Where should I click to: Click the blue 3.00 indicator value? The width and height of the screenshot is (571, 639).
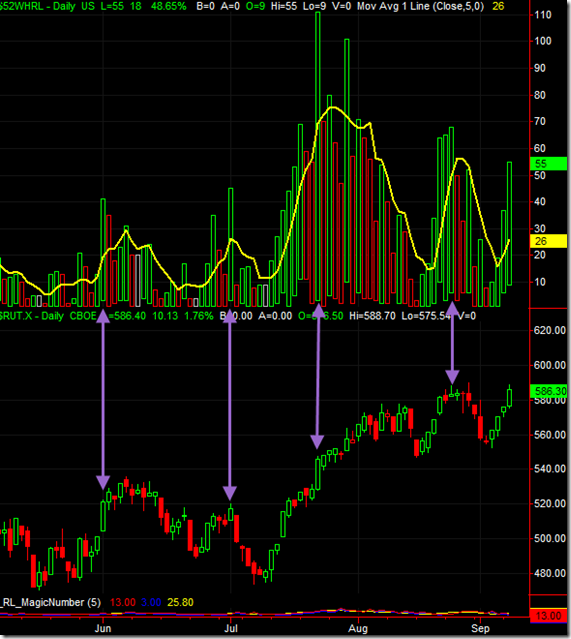click(x=151, y=602)
